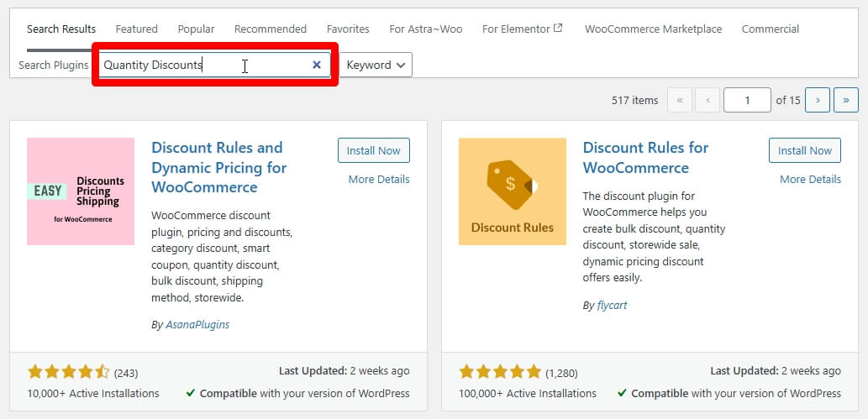Image resolution: width=868 pixels, height=419 pixels.
Task: Open the Discount Rules orange tag thumbnail
Action: tap(512, 191)
